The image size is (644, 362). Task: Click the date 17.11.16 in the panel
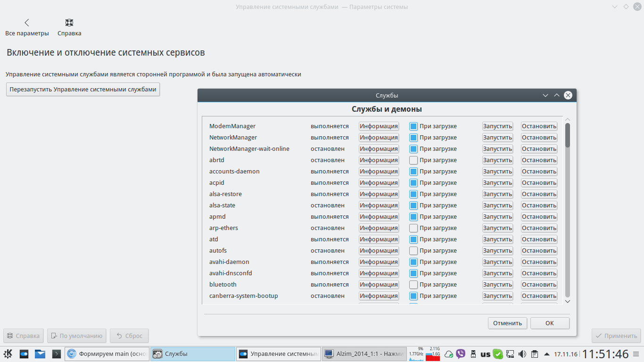566,354
